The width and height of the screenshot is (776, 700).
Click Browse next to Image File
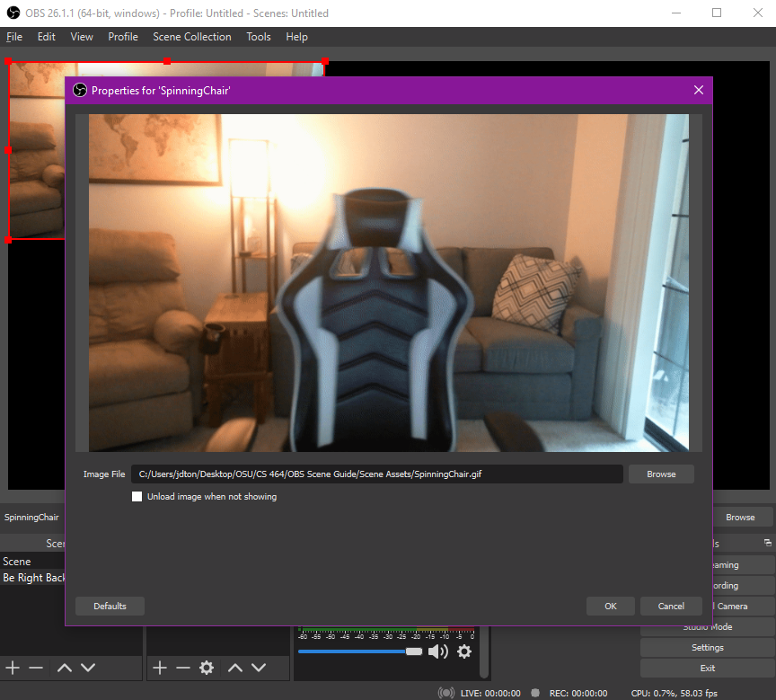661,474
